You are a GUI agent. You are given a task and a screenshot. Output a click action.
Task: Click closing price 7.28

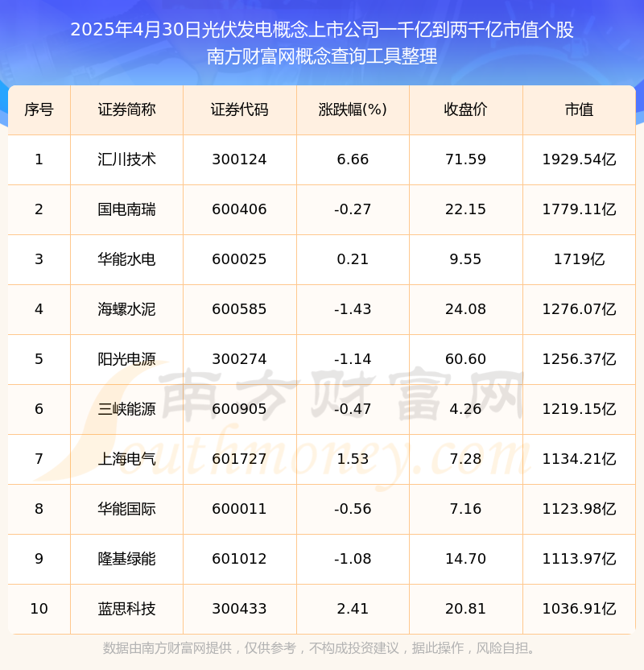tap(465, 459)
